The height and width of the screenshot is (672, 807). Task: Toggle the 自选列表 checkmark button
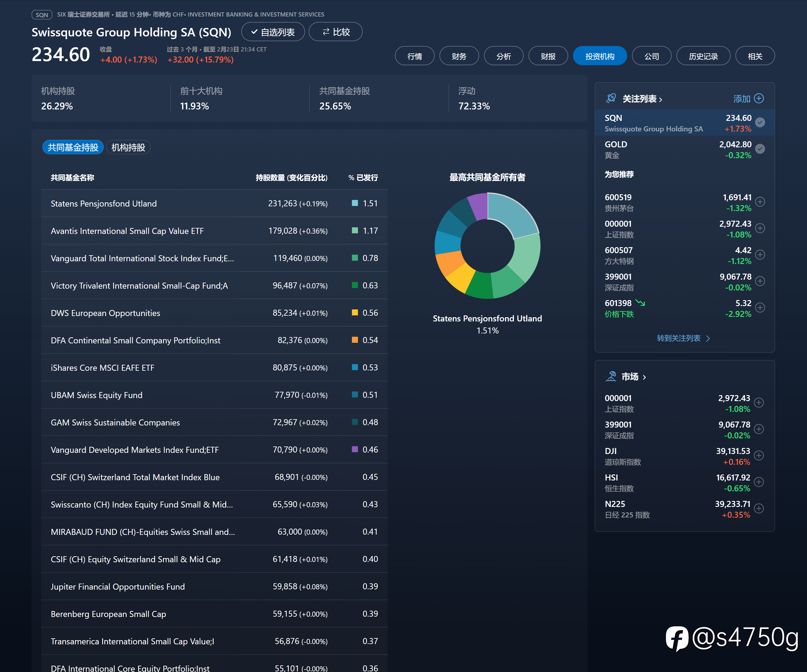(273, 32)
